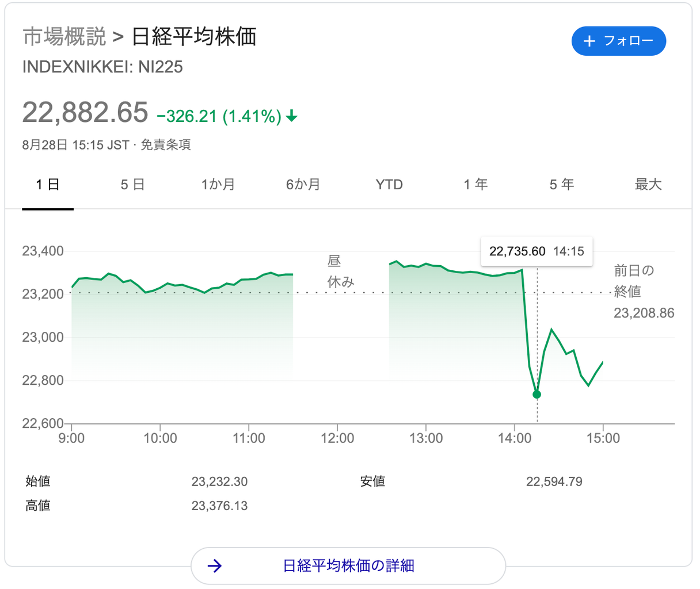Image resolution: width=700 pixels, height=589 pixels.
Task: Click the green data point on chart
Action: click(537, 395)
